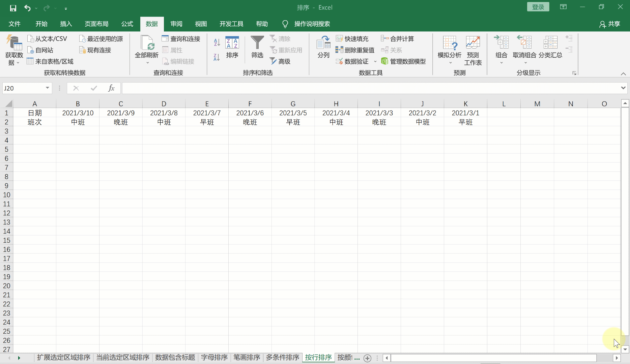
Task: Switch to Developer (开发工具) tab
Action: tap(231, 24)
